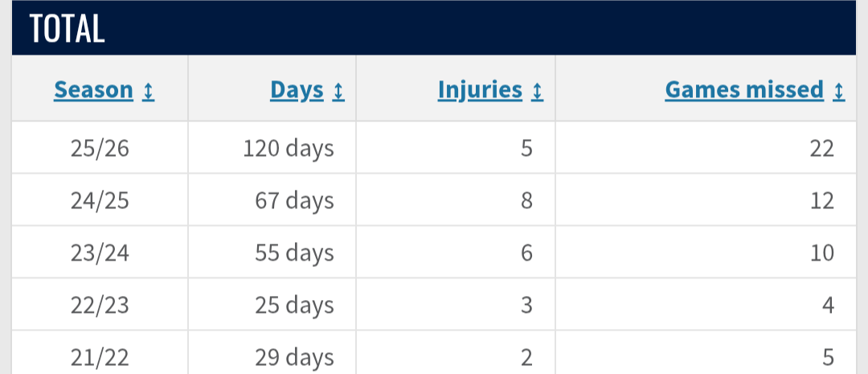
Task: Sort table by Season column link
Action: click(x=93, y=90)
